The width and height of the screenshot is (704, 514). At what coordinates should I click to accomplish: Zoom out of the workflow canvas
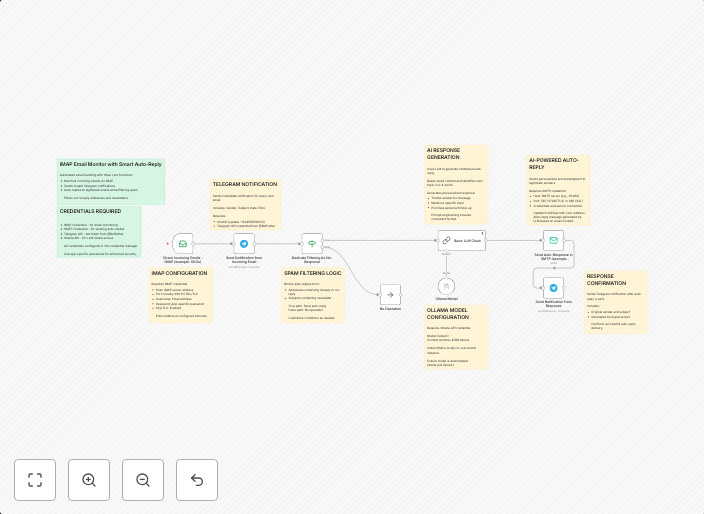tap(143, 480)
